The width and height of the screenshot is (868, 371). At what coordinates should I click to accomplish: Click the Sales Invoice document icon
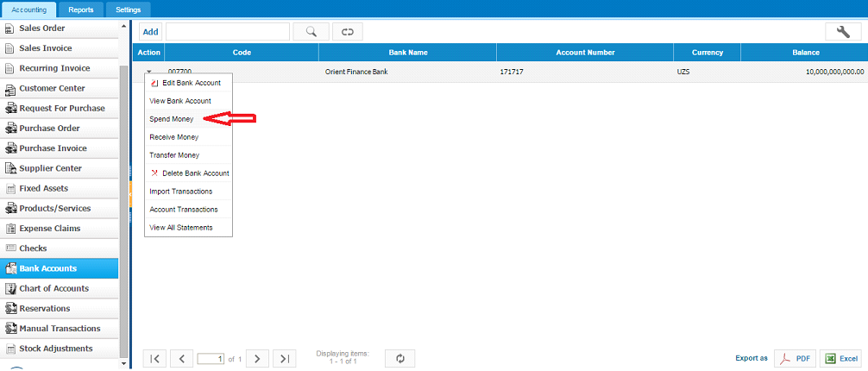coord(9,48)
